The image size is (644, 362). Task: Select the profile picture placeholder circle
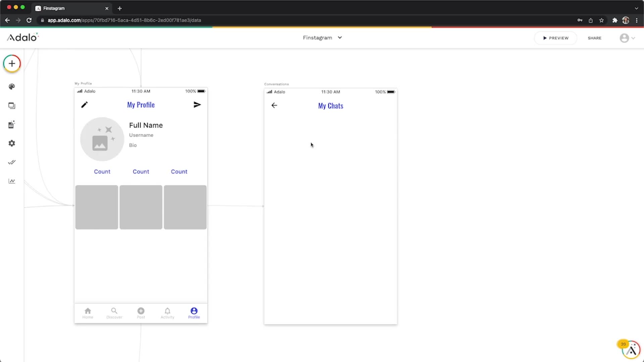(x=102, y=139)
